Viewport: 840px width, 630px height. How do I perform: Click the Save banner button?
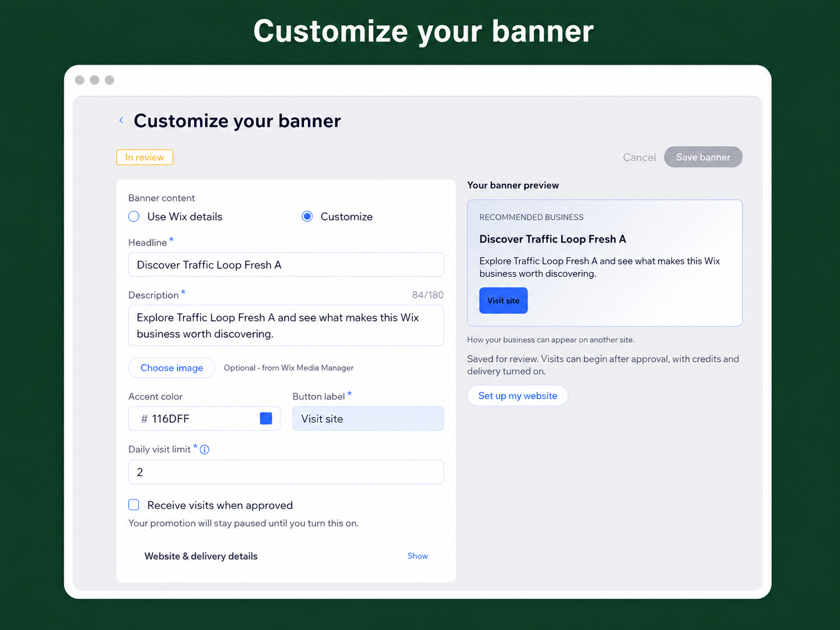tap(703, 157)
